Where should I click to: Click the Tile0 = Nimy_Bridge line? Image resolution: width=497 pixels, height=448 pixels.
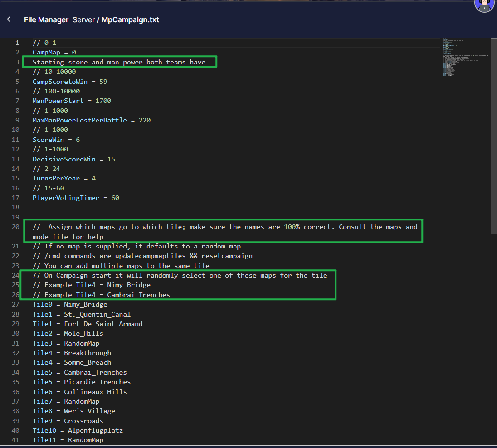click(x=70, y=304)
